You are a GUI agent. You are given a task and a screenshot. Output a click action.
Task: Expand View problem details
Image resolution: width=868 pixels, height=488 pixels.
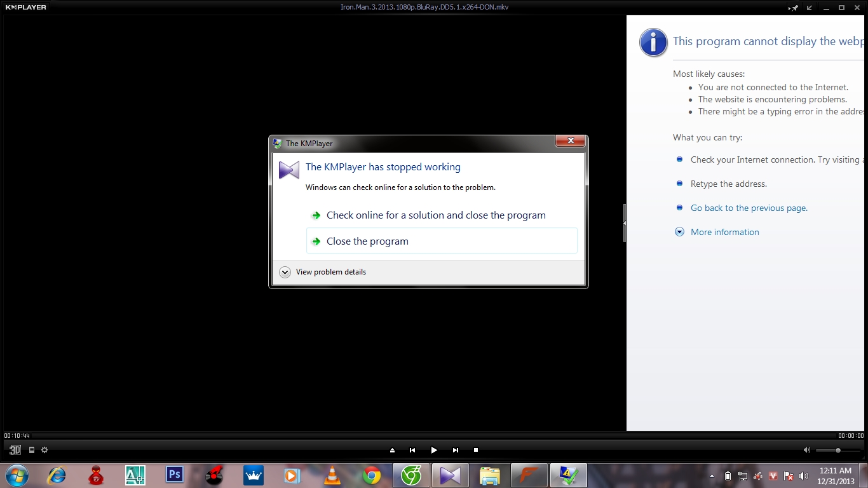pyautogui.click(x=323, y=272)
